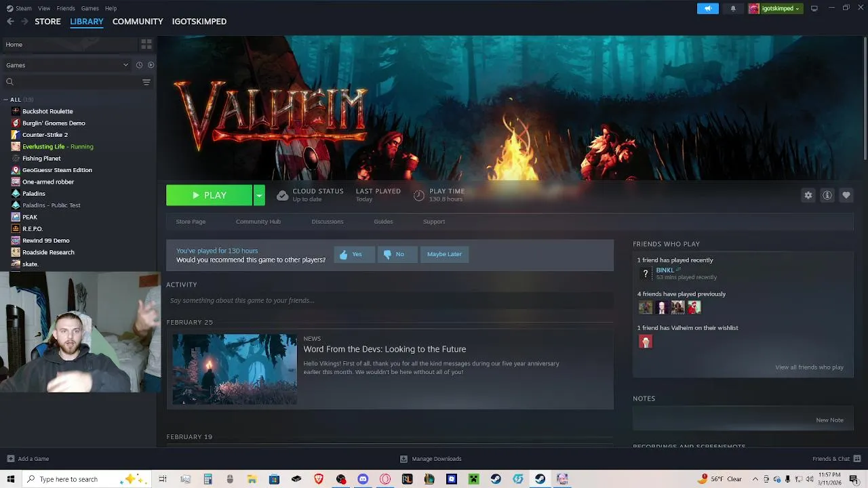Click the cloud status icon
Screen dimensions: 868x488
point(282,195)
